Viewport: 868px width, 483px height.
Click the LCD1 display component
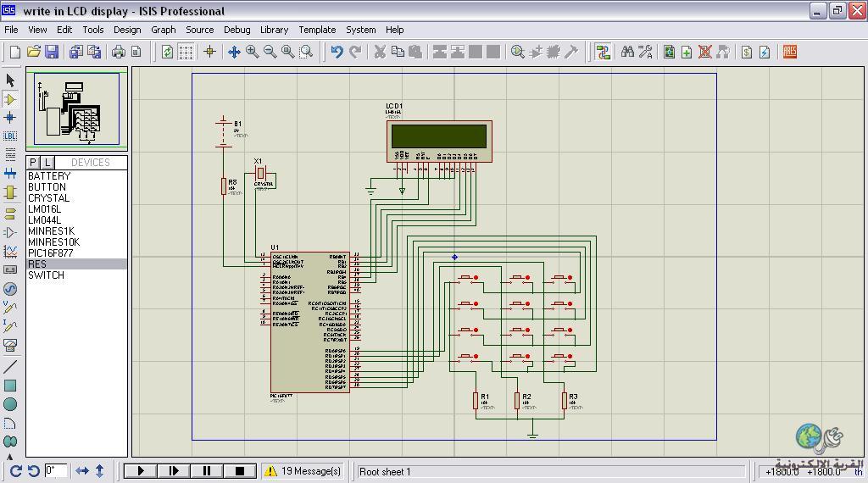coord(439,141)
